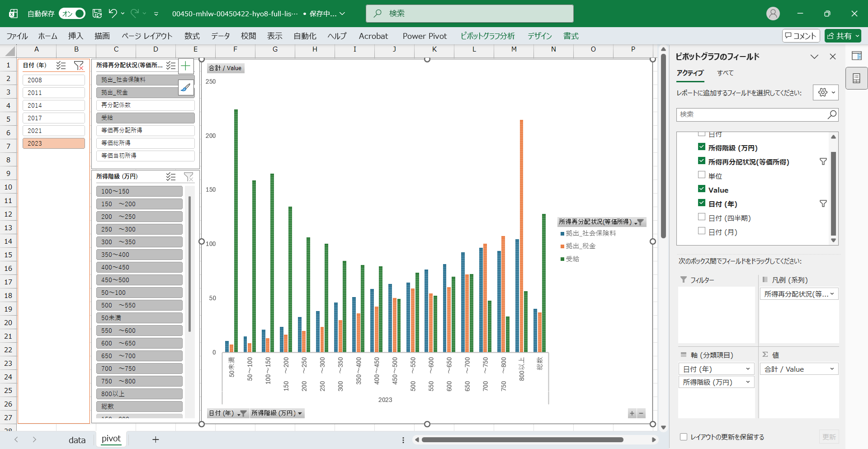Check the 単位 field checkbox

(702, 175)
